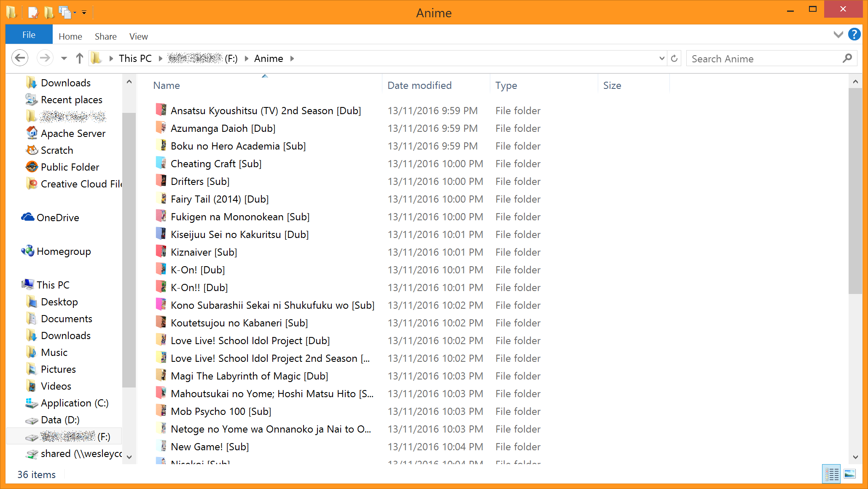Open the Help question mark icon
Viewport: 868px width, 489px height.
coord(854,35)
